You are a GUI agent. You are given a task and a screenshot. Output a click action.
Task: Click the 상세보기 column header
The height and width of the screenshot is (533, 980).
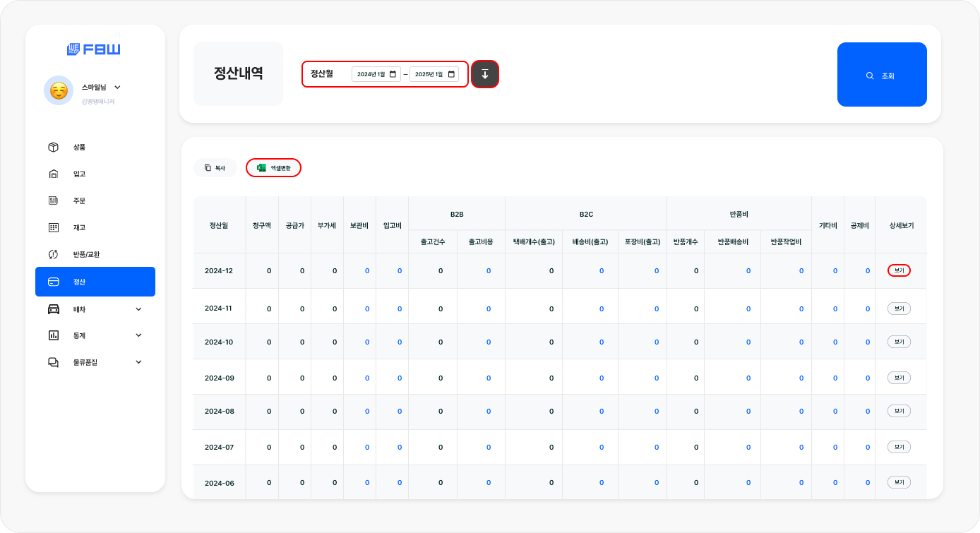tap(902, 225)
